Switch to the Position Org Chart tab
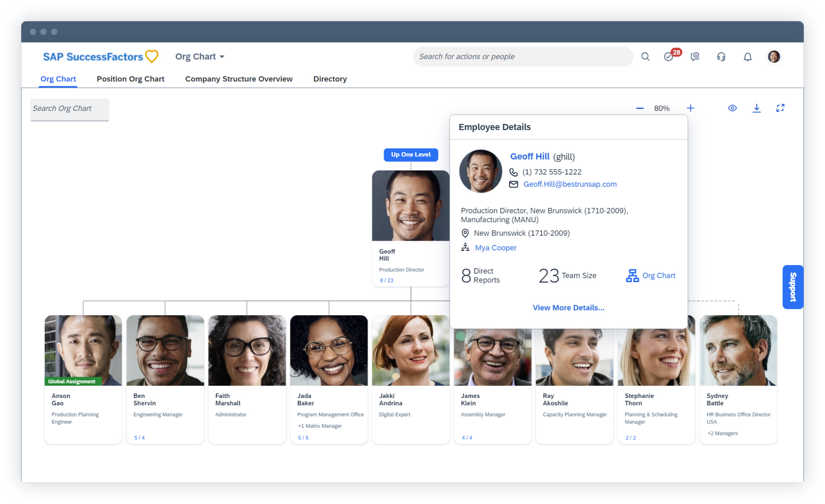Viewport: 825px width, 504px height. pos(130,79)
